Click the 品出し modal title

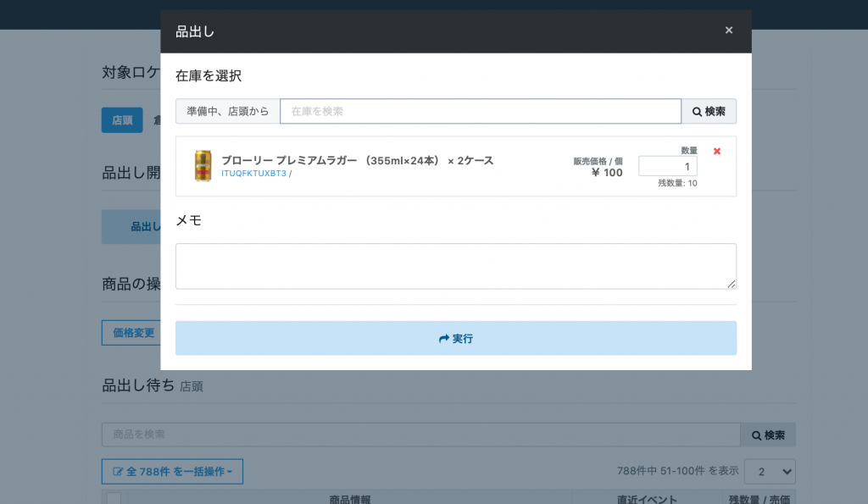click(x=195, y=31)
